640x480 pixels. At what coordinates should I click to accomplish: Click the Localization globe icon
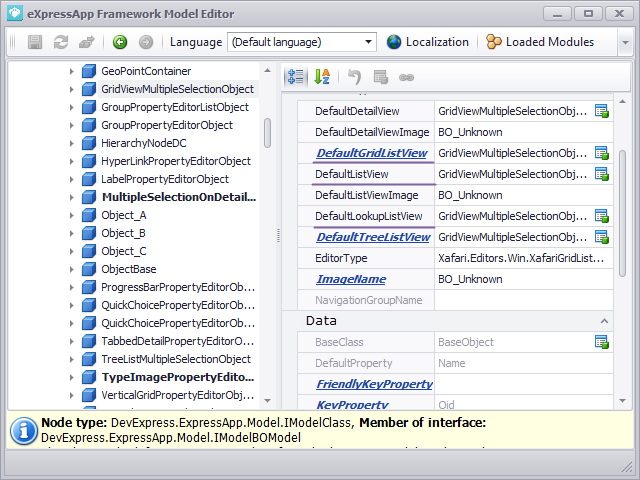[394, 42]
